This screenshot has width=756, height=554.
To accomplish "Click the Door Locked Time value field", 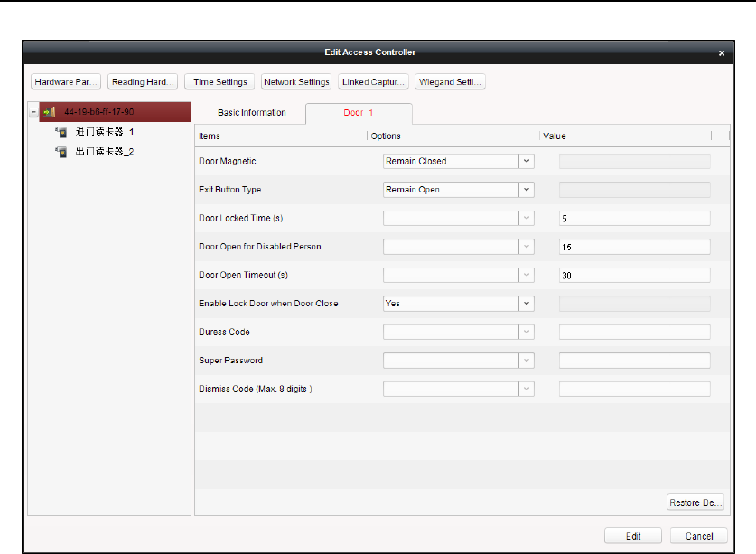I will [x=634, y=218].
